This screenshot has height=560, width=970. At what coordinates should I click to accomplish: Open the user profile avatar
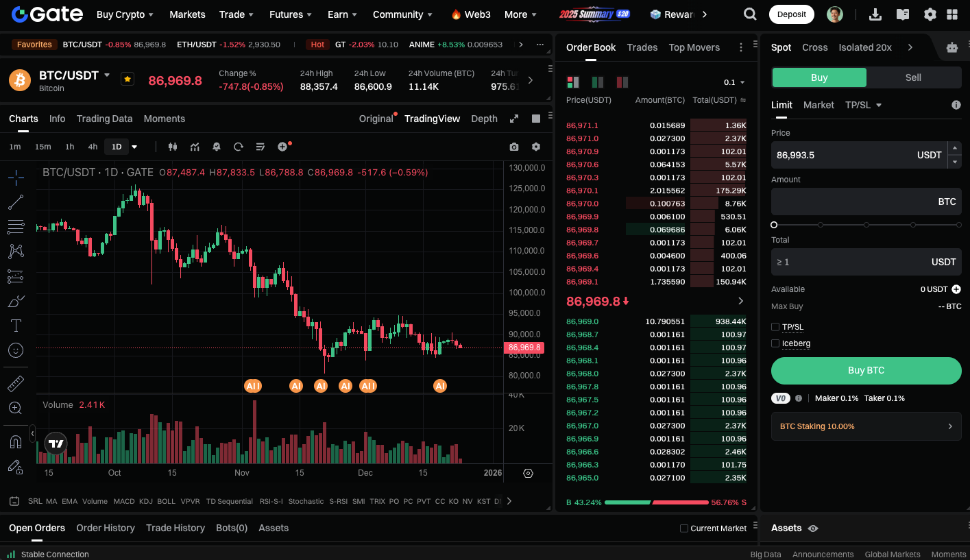pos(834,14)
